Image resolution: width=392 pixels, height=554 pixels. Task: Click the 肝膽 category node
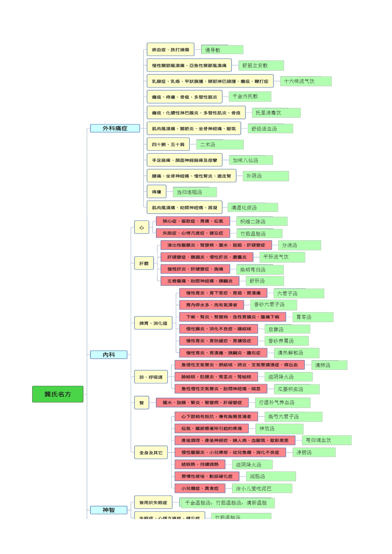click(144, 263)
